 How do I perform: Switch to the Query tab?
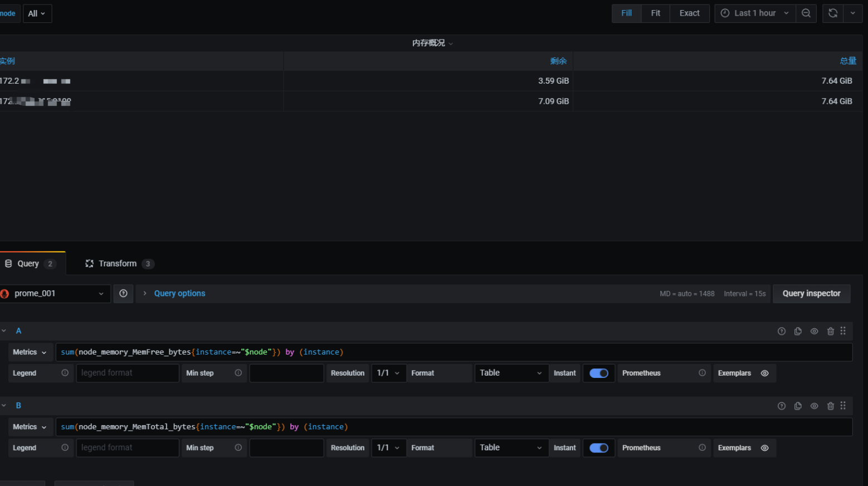coord(32,264)
